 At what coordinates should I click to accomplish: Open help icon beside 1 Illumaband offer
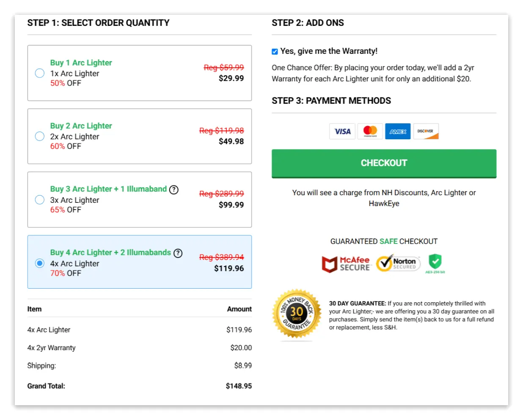click(x=174, y=190)
